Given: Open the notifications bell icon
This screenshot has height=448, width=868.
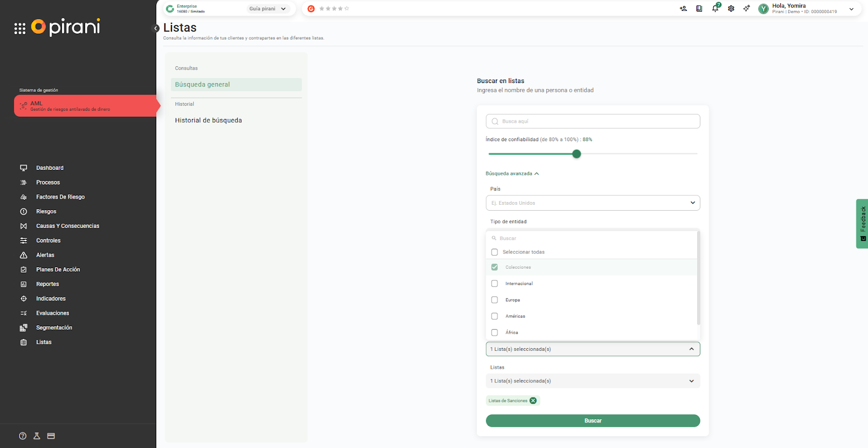Looking at the screenshot, I should coord(715,9).
